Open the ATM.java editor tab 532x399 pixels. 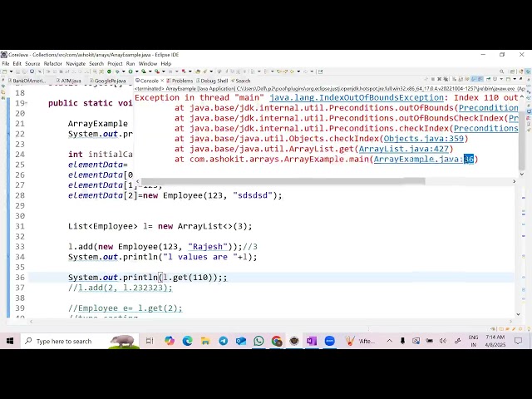[x=69, y=81]
